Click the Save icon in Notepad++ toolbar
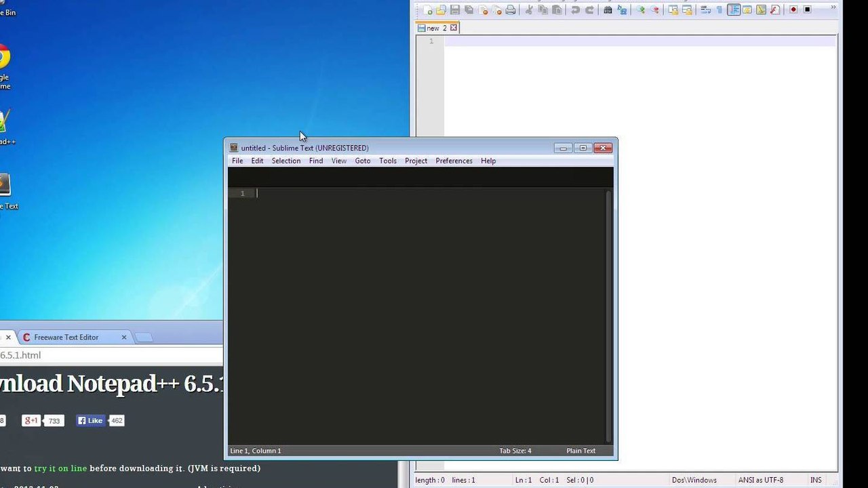 click(455, 9)
